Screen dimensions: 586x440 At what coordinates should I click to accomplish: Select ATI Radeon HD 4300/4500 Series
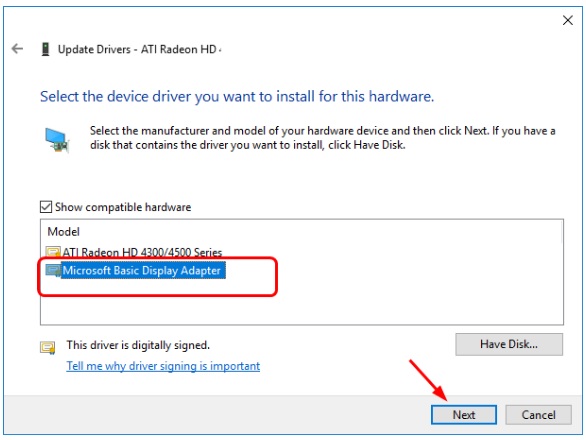[142, 252]
